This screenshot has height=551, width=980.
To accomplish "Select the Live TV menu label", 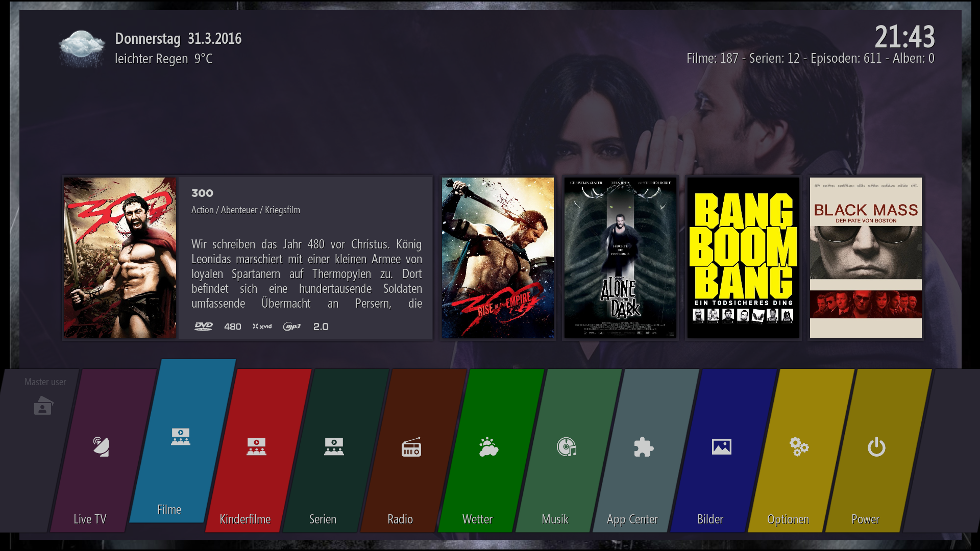I will pyautogui.click(x=90, y=519).
